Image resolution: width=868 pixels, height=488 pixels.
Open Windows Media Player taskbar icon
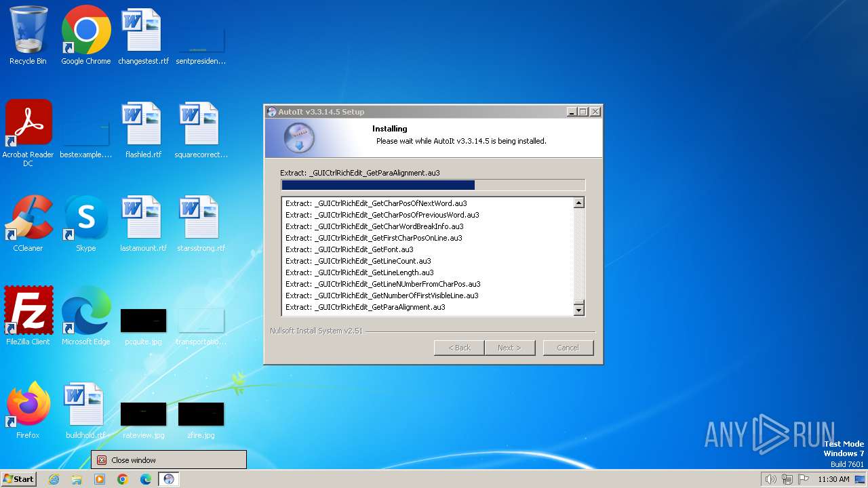pyautogui.click(x=100, y=479)
